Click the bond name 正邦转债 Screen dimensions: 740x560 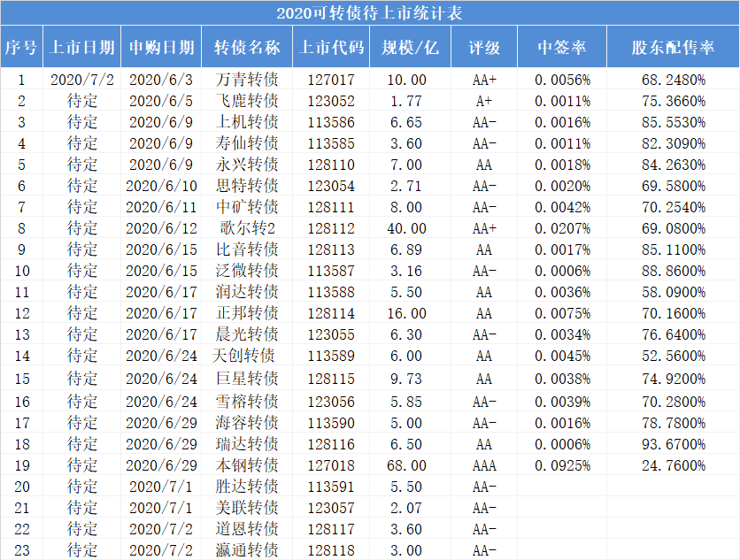[247, 313]
